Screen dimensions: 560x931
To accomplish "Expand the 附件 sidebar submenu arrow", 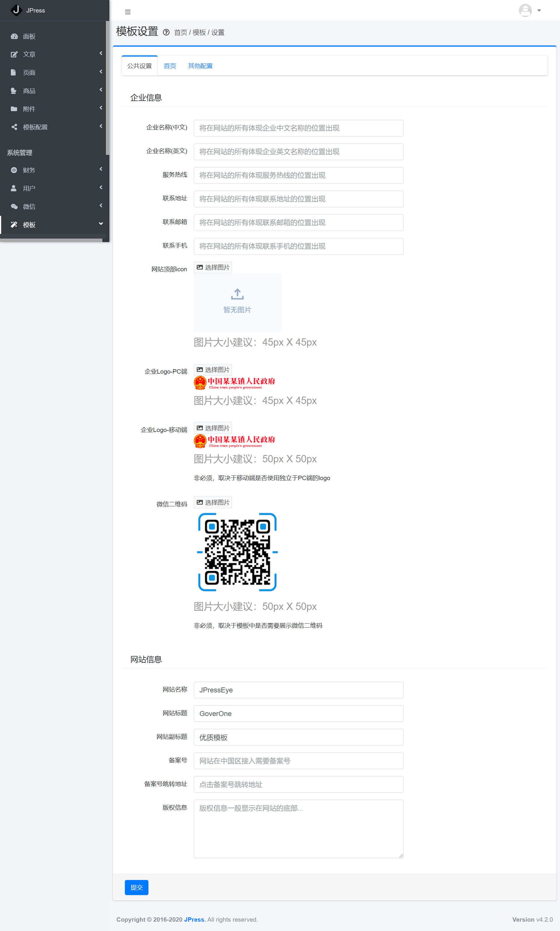I will pos(101,108).
